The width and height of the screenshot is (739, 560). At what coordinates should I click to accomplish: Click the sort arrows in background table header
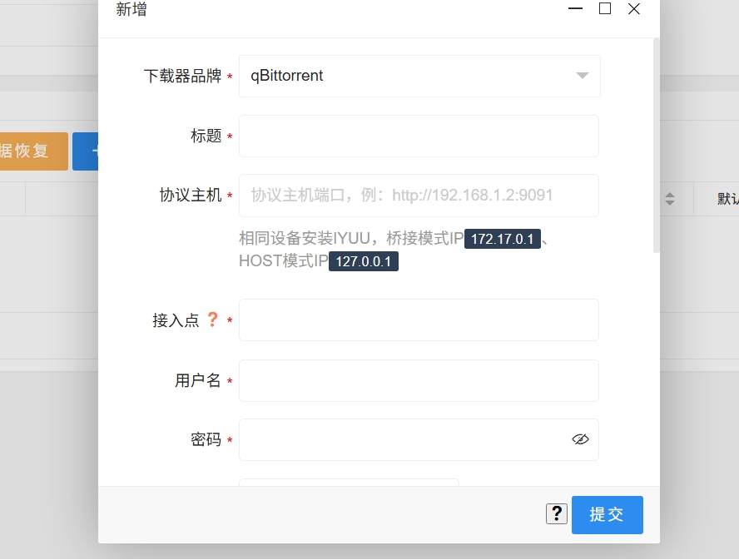670,199
